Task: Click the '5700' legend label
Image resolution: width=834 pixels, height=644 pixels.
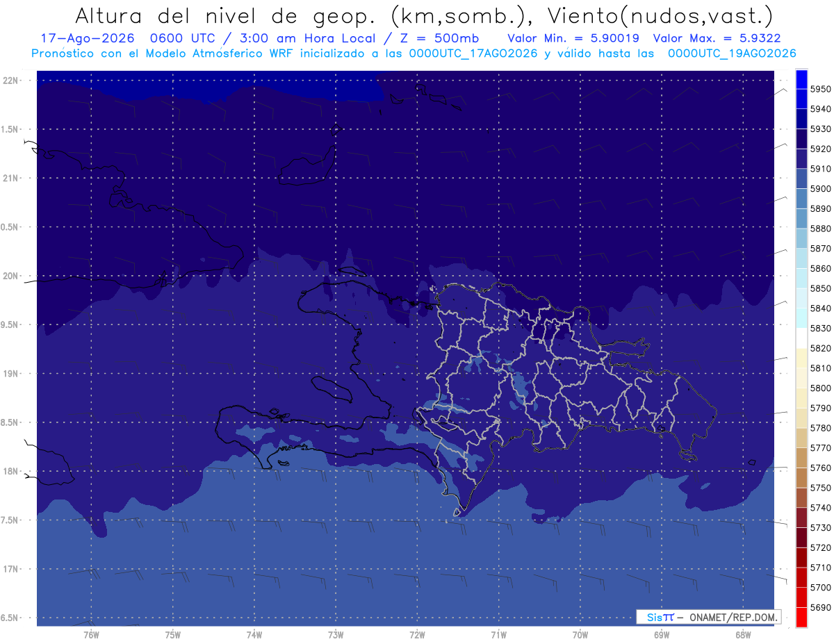Action: point(821,587)
